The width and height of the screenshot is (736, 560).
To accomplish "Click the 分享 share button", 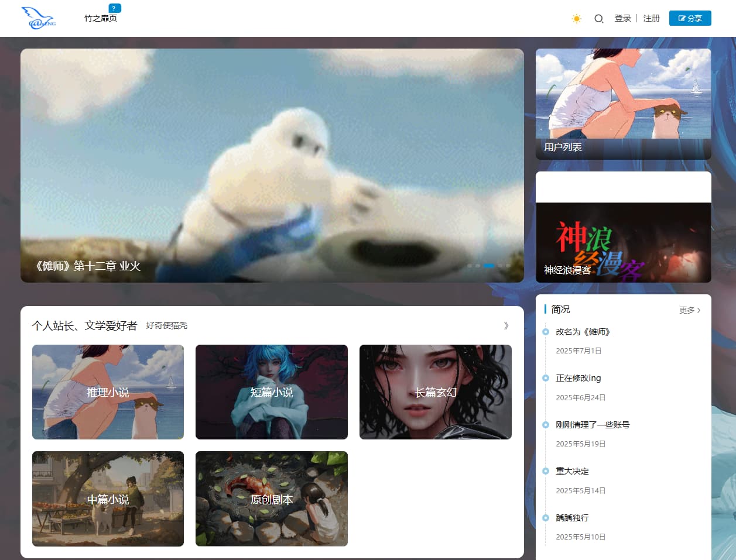I will point(690,18).
